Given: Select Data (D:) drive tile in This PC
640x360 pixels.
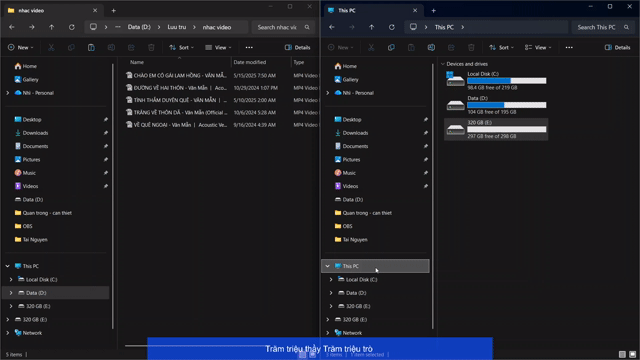Looking at the screenshot, I should tap(496, 105).
